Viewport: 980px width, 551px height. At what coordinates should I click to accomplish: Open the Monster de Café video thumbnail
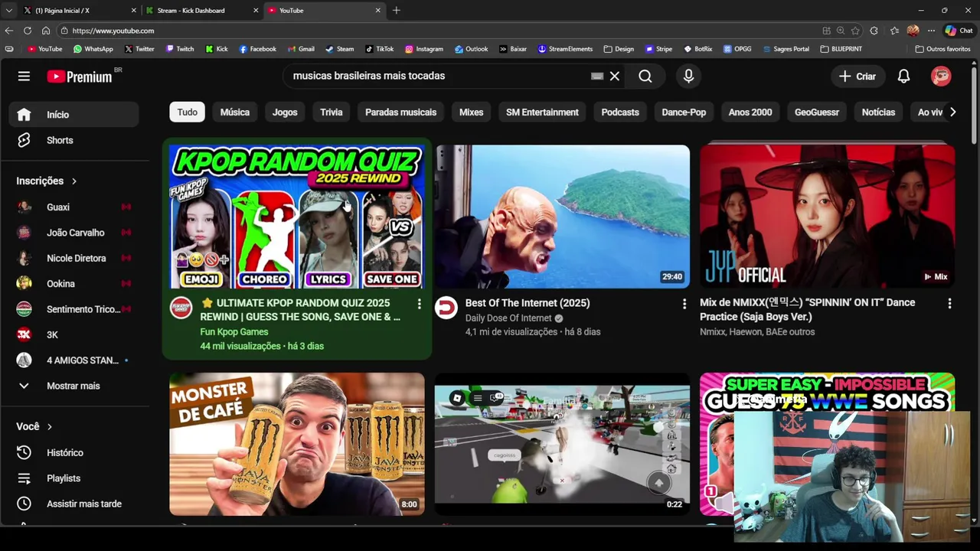[296, 444]
